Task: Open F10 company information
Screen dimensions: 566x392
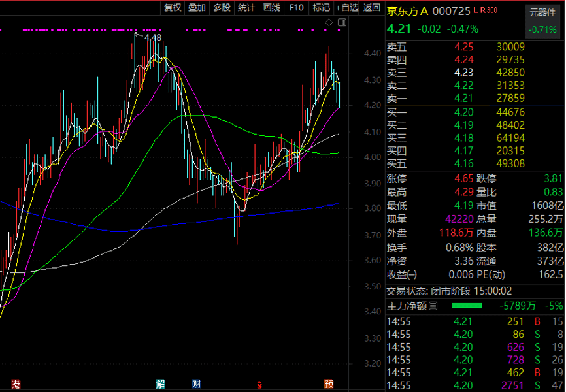Action: (x=297, y=8)
